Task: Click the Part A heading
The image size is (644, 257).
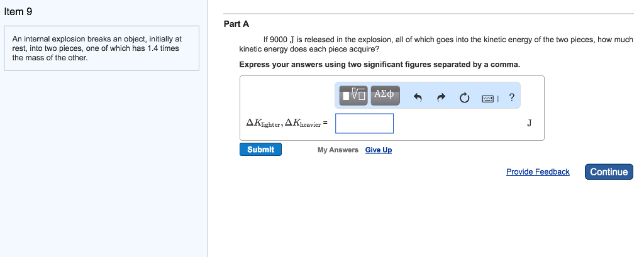Action: coord(236,24)
